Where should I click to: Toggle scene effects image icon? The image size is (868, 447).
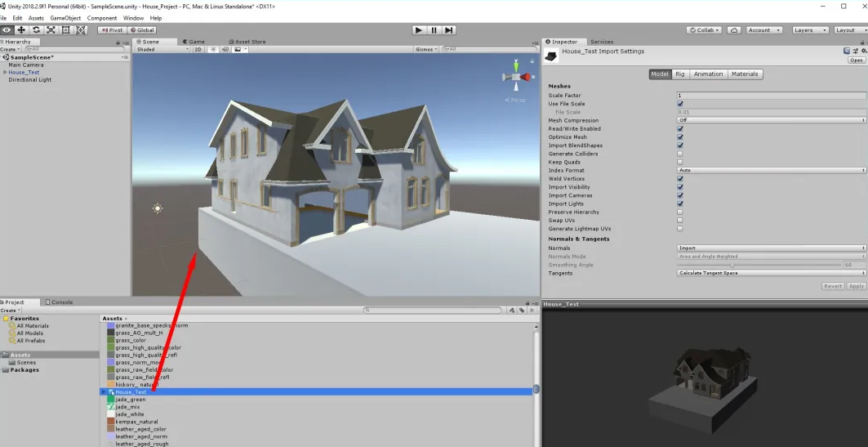point(238,49)
